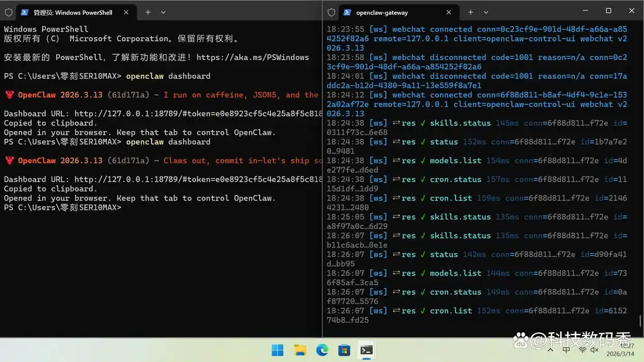Screen dimensions: 644x362
Task: Open the new tab dropdown in the PowerShell window
Action: coord(163,12)
